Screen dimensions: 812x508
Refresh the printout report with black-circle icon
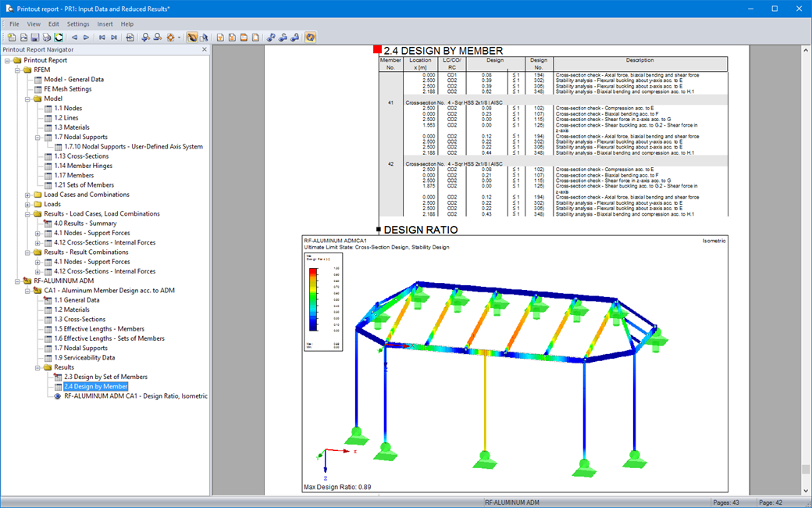point(59,38)
